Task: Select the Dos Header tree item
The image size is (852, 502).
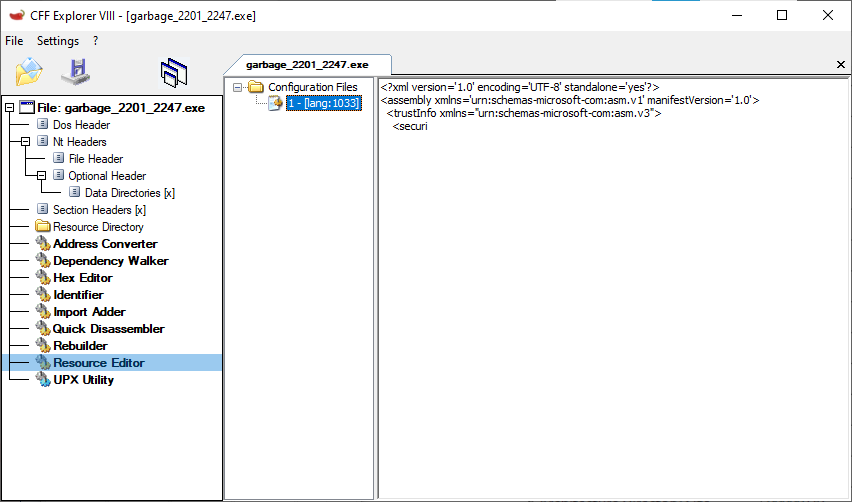Action: 81,125
